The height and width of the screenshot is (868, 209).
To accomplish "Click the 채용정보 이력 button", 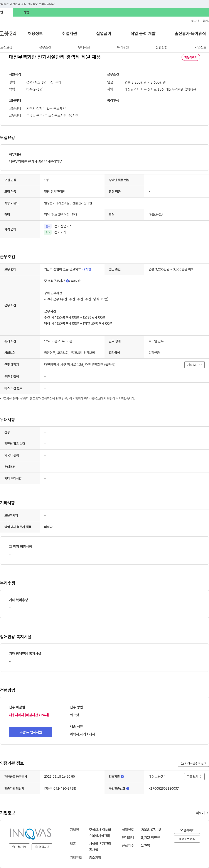I will (x=187, y=839).
